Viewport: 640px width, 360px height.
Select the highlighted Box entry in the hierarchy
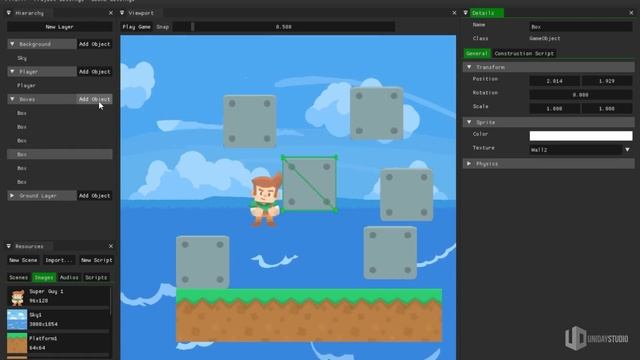[60, 154]
